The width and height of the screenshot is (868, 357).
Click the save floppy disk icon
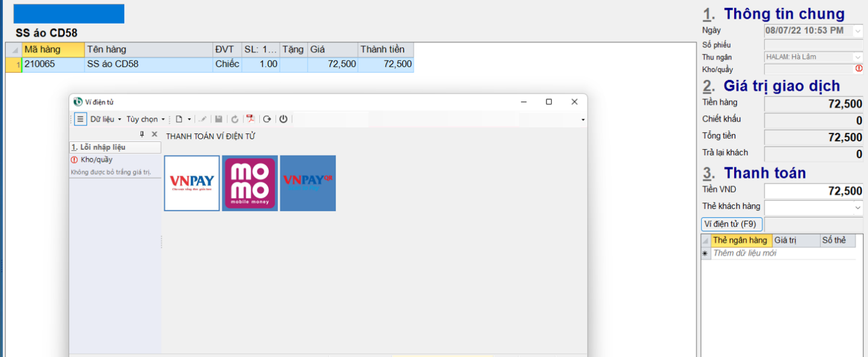coord(219,119)
